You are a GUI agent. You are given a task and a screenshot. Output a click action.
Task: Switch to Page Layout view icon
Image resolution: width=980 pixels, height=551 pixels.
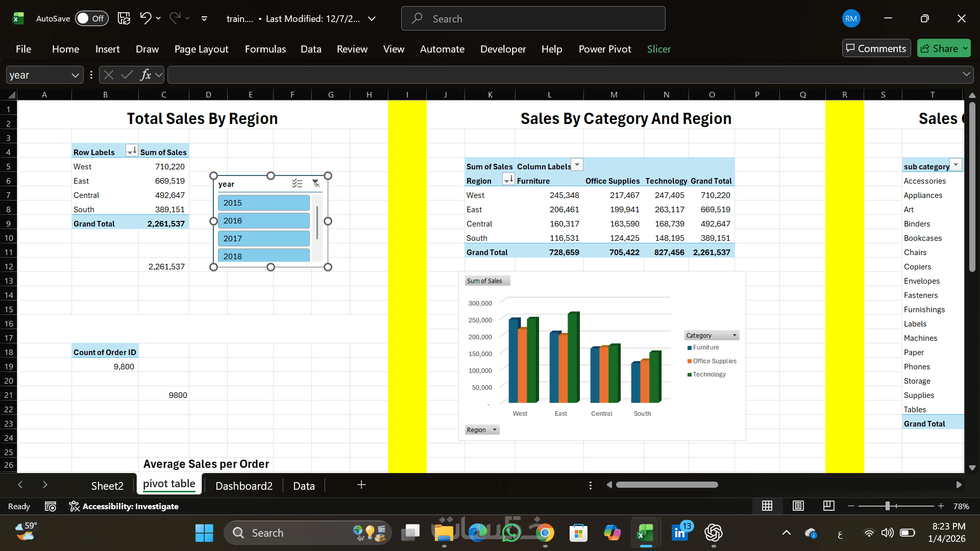pos(798,506)
